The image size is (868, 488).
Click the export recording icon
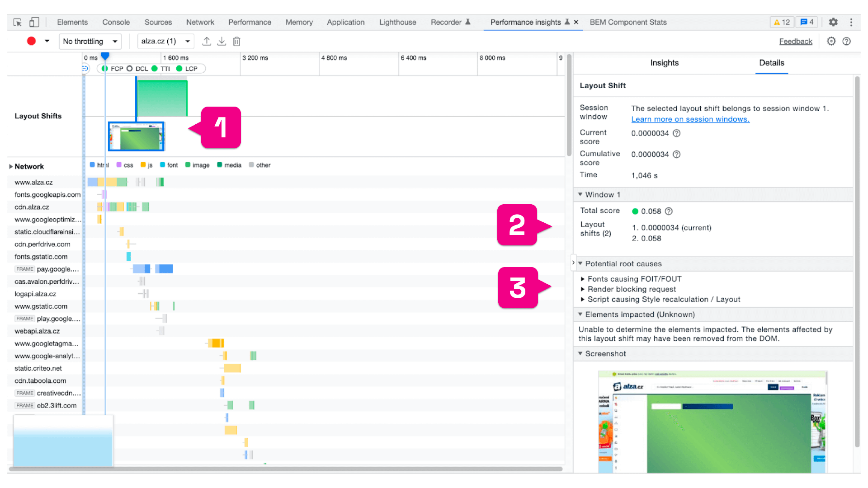[207, 41]
